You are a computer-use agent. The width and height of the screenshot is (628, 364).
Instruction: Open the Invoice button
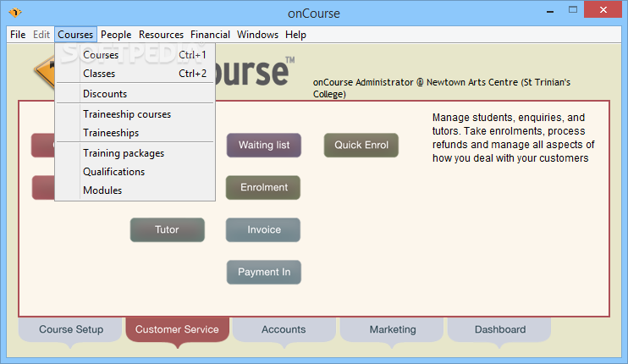263,230
